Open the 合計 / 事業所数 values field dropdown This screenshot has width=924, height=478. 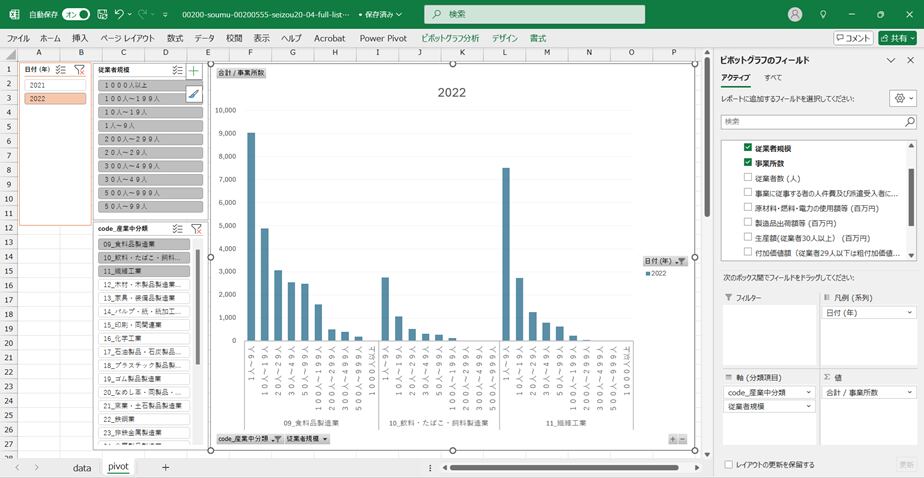909,392
